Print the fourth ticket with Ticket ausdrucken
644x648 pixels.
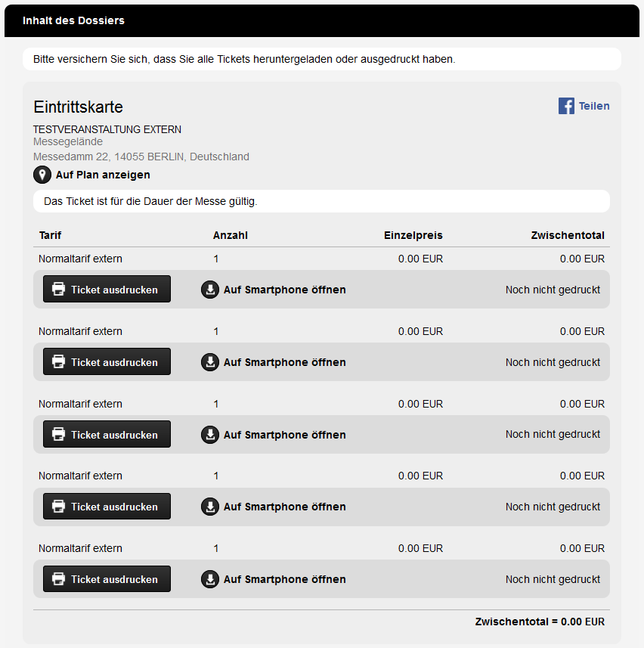tap(107, 507)
